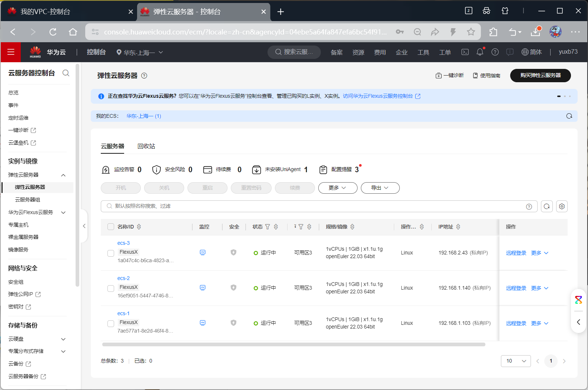Image resolution: width=588 pixels, height=390 pixels.
Task: View monitoring chart for ecs-2
Action: pos(203,288)
